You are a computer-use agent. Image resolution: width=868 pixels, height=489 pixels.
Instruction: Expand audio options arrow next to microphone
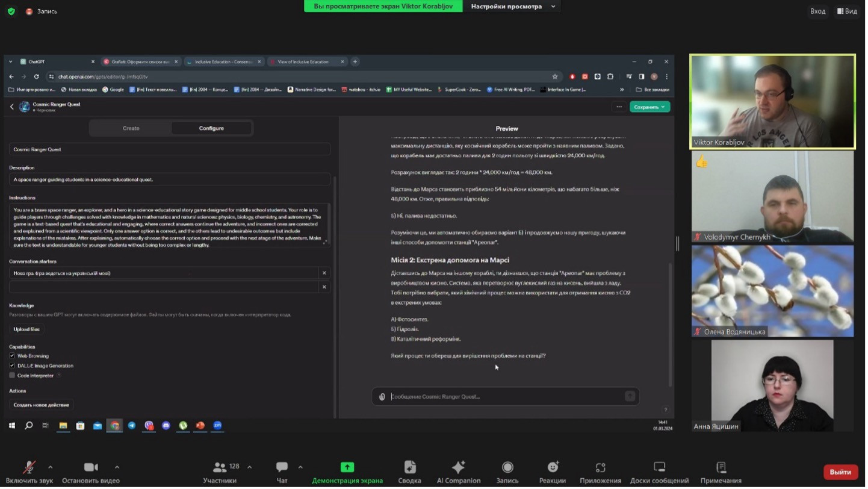point(50,467)
